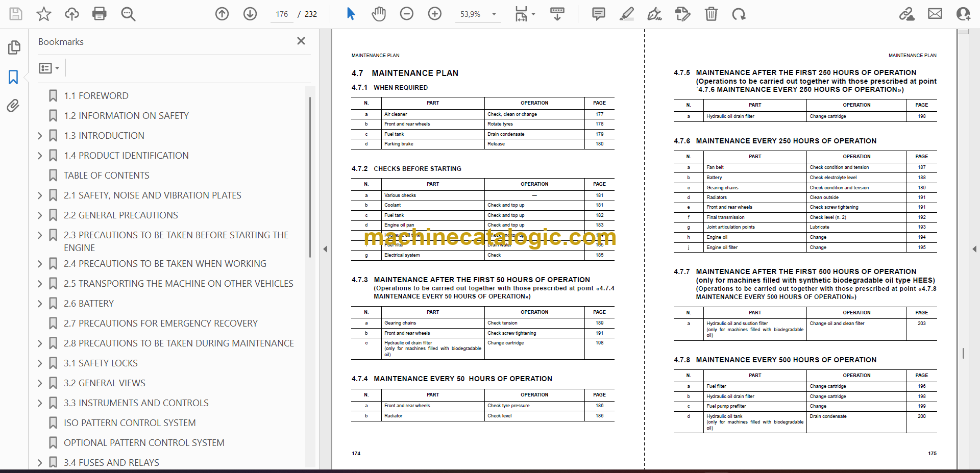Open 2.7 PRECAUTIONS FOR EMERGENCY RECOVERY bookmark
The image size is (980, 473).
coord(161,323)
